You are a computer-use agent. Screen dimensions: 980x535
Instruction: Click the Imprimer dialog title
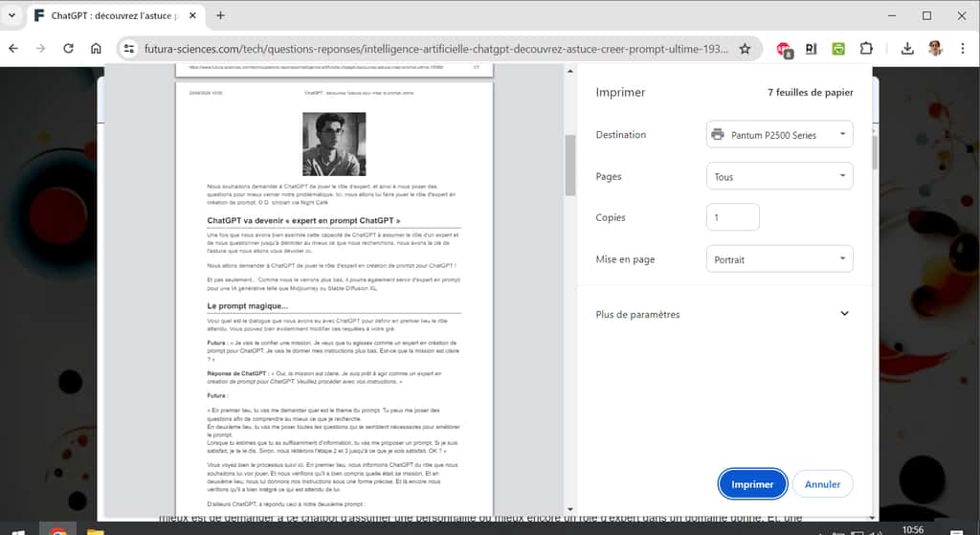click(x=620, y=93)
